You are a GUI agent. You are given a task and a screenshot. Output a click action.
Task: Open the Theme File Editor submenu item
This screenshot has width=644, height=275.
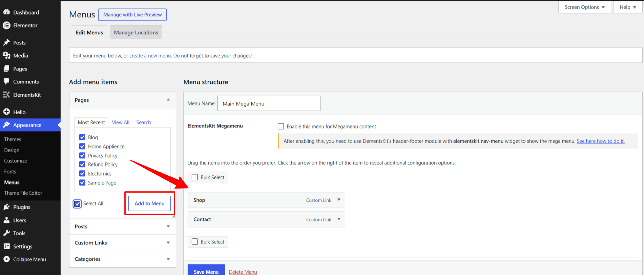coord(23,193)
